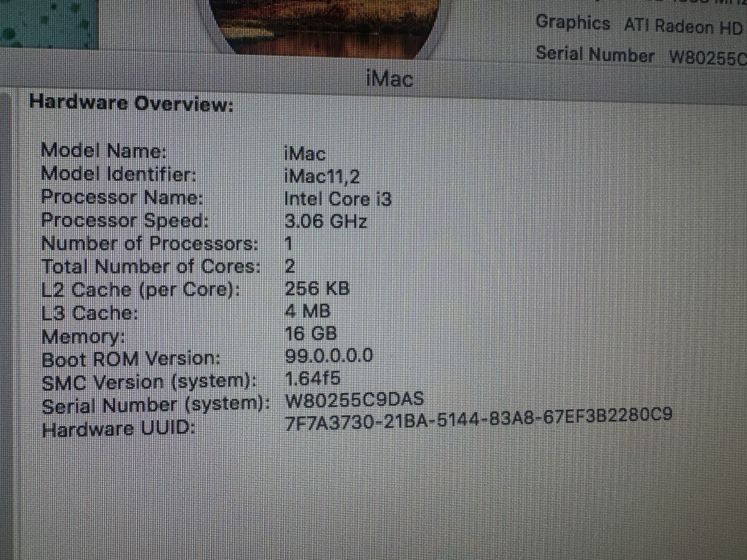Select the W80255C serial in the back window
The image size is (747, 560).
click(708, 58)
